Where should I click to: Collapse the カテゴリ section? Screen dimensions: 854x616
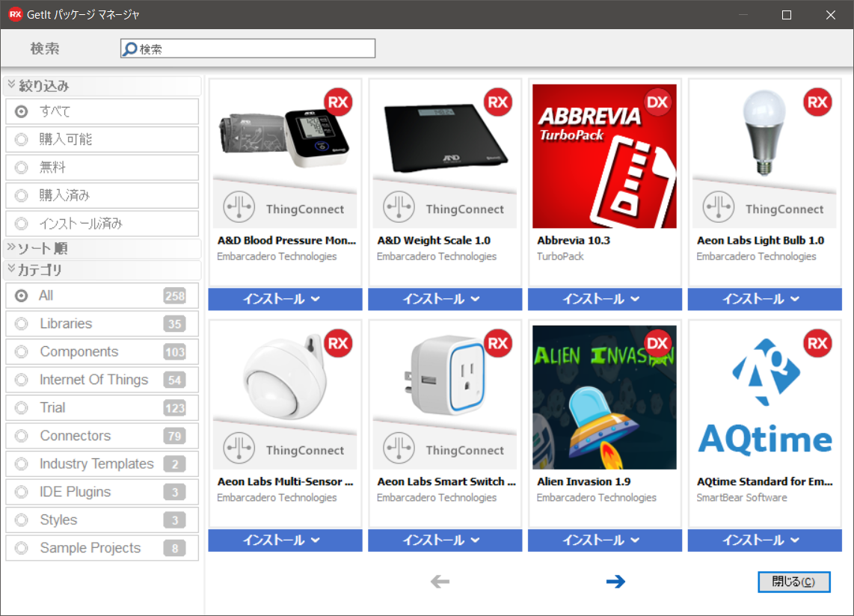[x=102, y=270]
